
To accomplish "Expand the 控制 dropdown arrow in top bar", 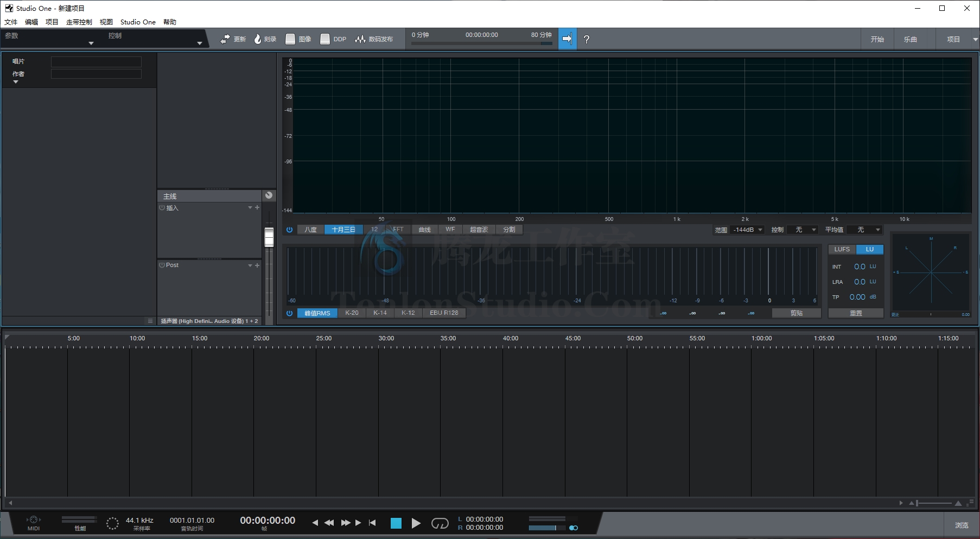I will (x=200, y=43).
